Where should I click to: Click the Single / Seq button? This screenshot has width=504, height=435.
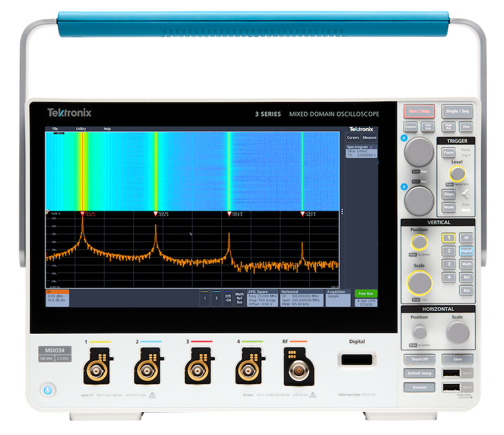(457, 112)
